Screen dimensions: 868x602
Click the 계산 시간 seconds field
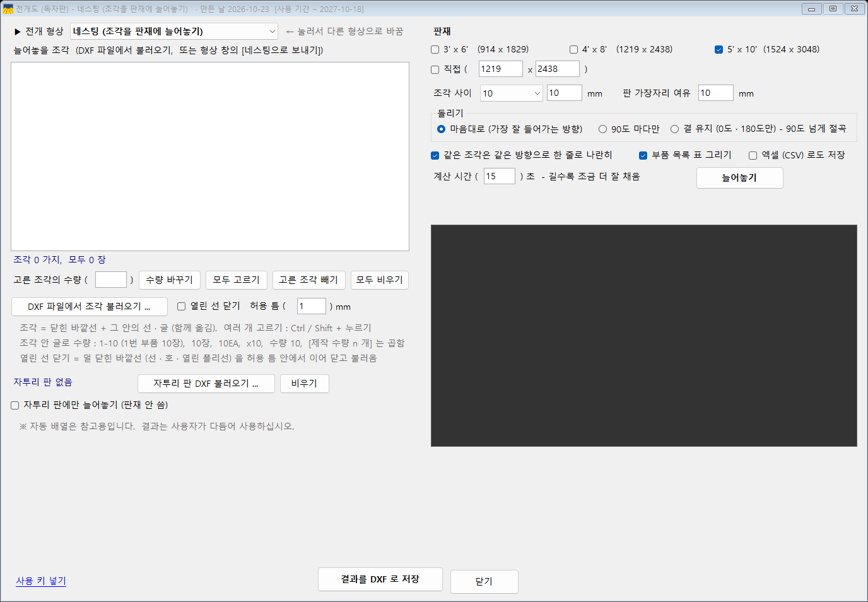coord(500,176)
